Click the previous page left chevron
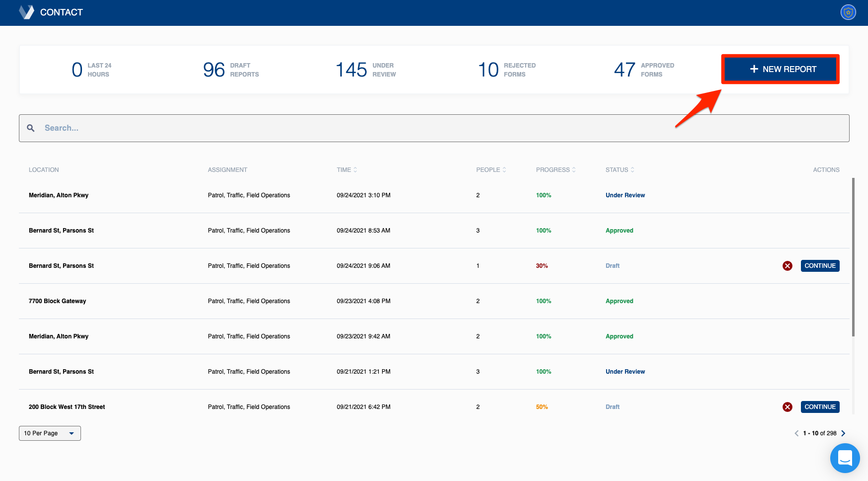 (x=797, y=433)
